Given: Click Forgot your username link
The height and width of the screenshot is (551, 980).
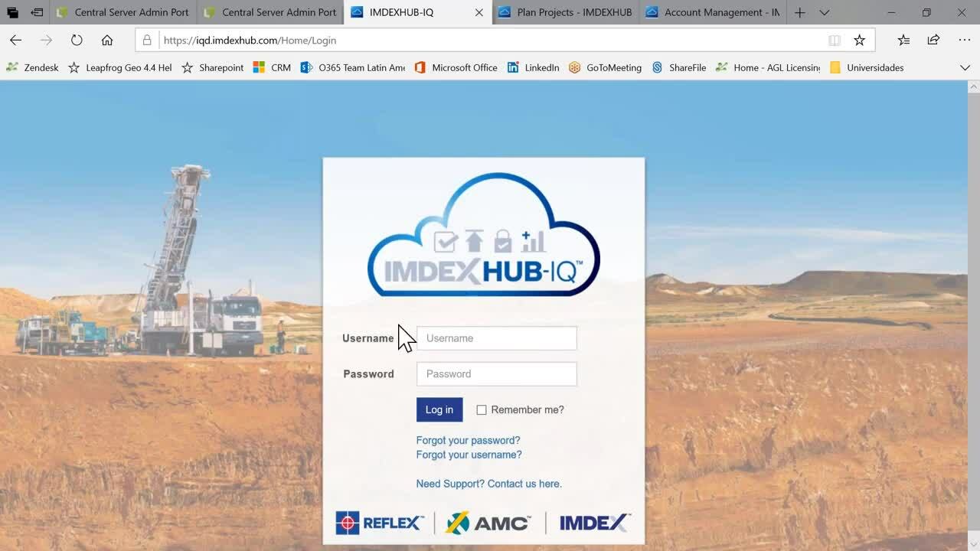Looking at the screenshot, I should [469, 455].
